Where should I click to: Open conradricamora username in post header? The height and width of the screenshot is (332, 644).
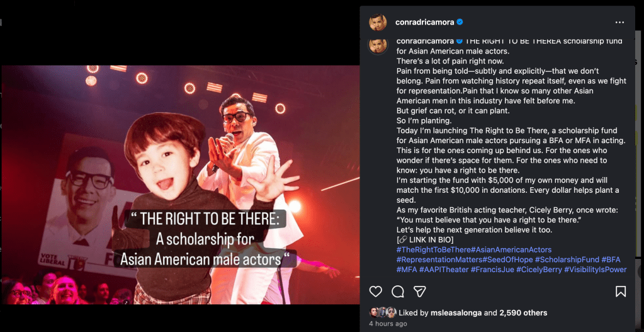(x=425, y=22)
